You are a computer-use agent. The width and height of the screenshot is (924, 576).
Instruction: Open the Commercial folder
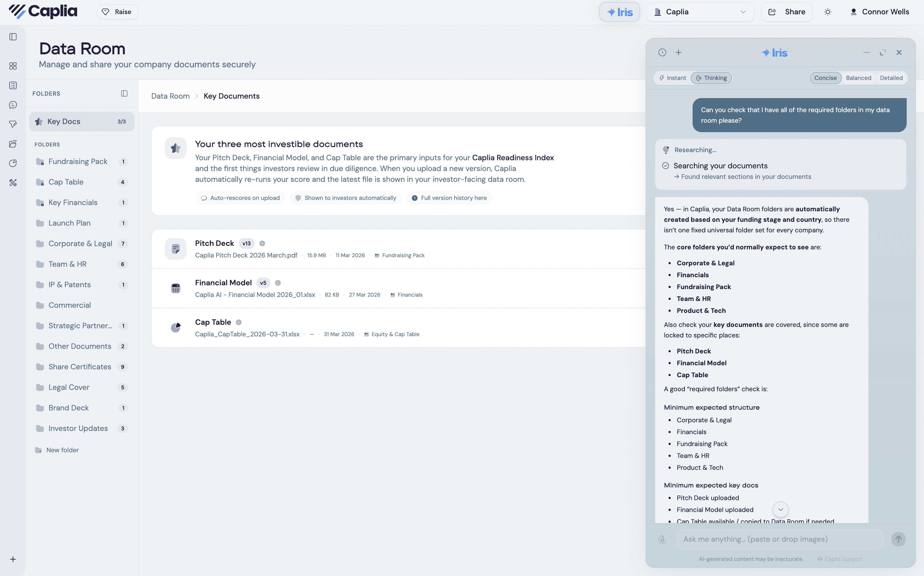[x=82, y=306]
